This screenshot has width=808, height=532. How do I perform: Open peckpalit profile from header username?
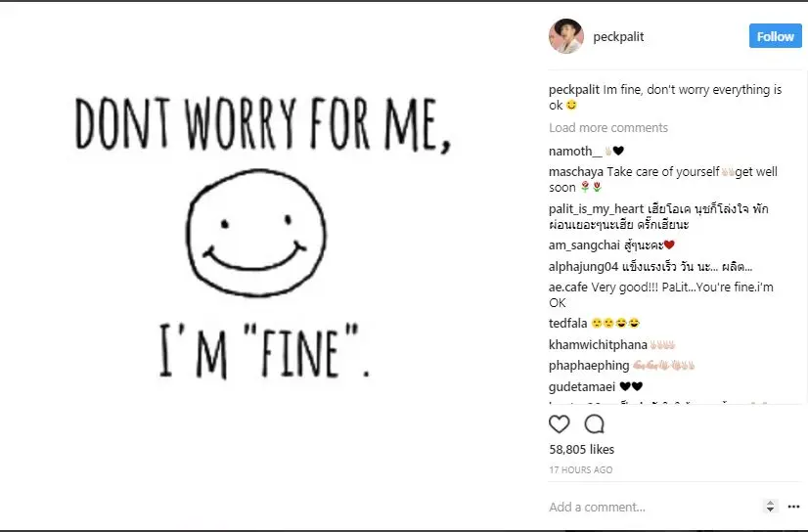click(618, 37)
